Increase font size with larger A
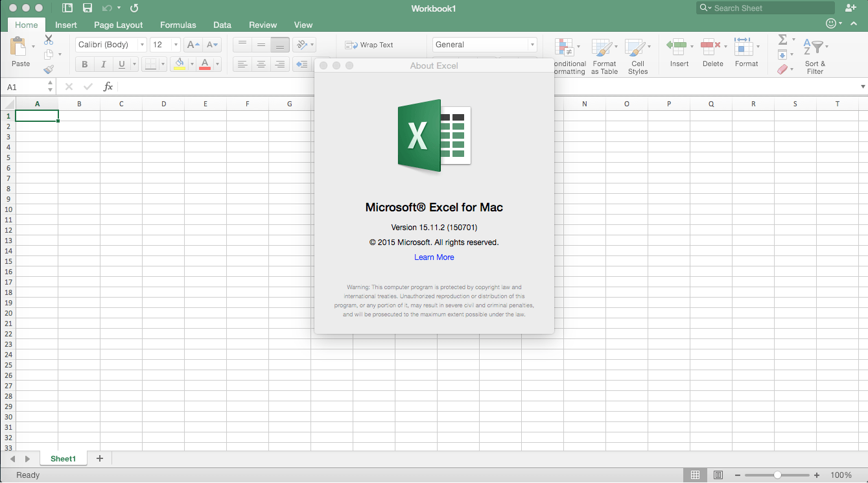 click(x=193, y=45)
